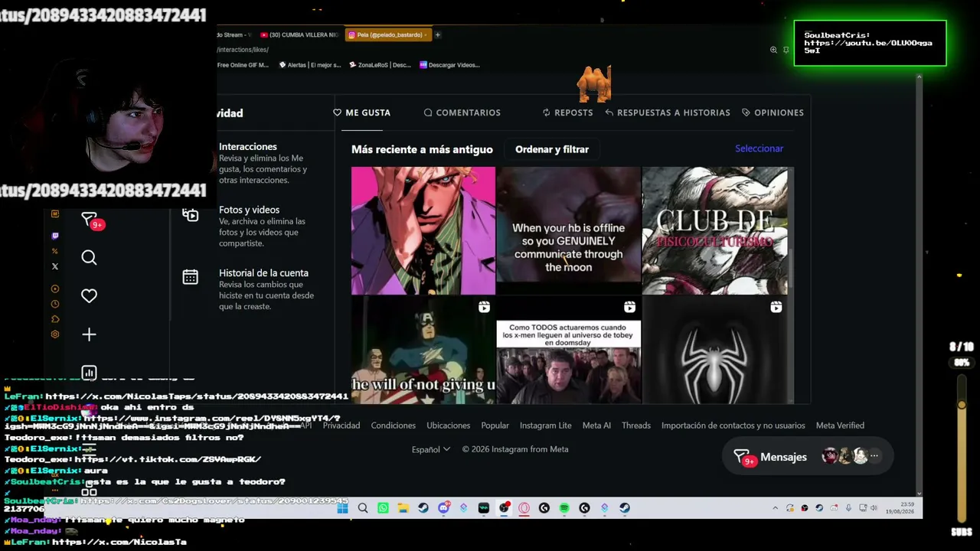
Task: Open the Español language dropdown
Action: pos(431,449)
